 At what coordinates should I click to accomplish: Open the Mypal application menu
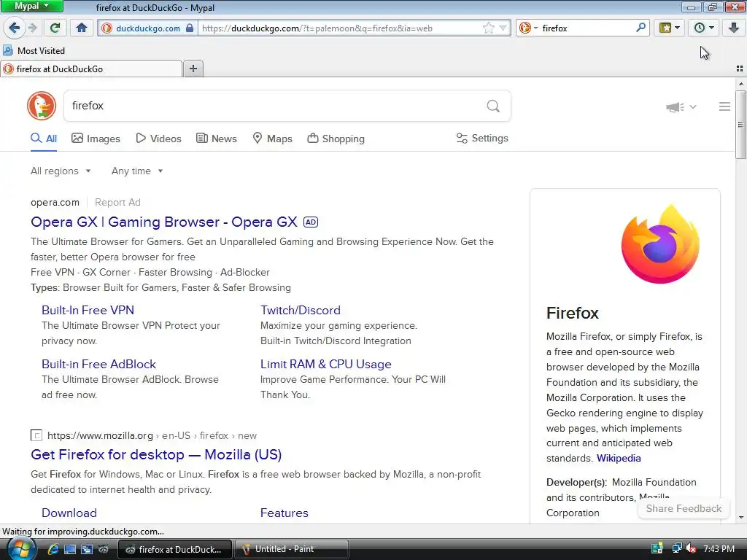point(32,6)
